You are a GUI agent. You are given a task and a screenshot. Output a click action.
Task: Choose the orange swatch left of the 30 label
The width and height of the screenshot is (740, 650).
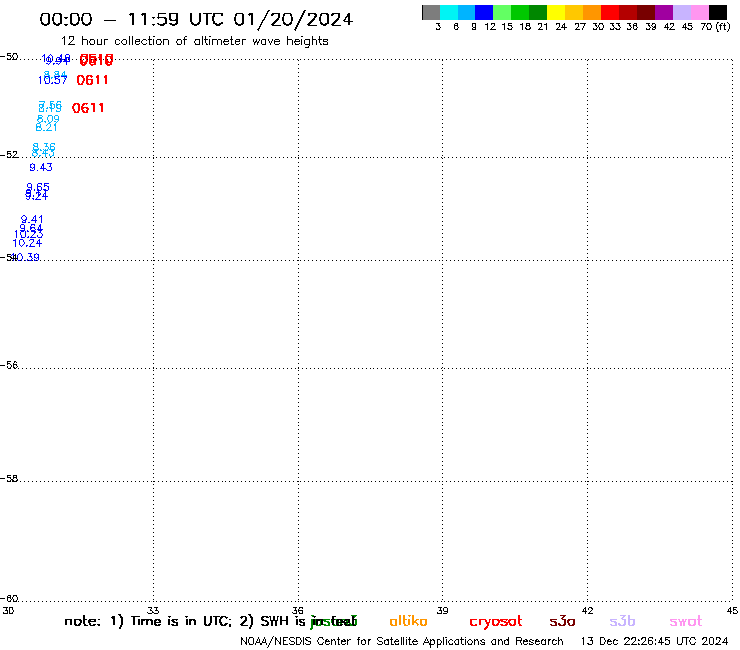tap(591, 12)
